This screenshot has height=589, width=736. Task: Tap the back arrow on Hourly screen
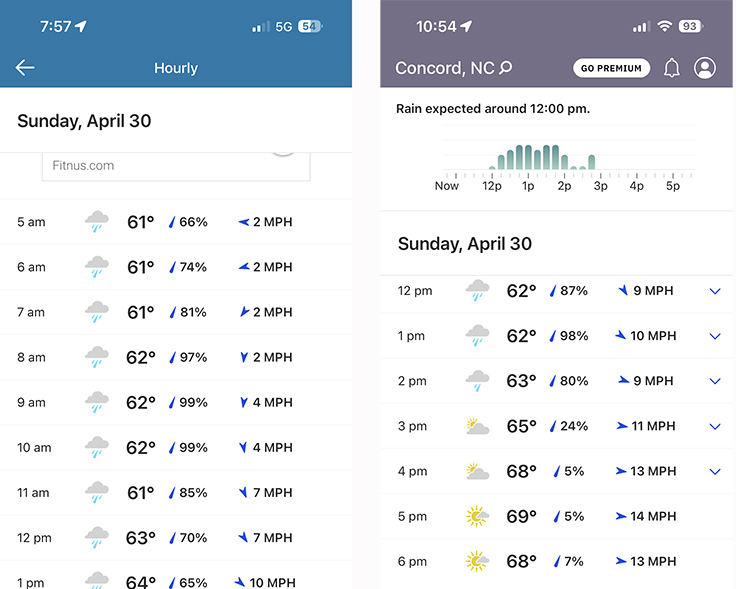point(25,68)
